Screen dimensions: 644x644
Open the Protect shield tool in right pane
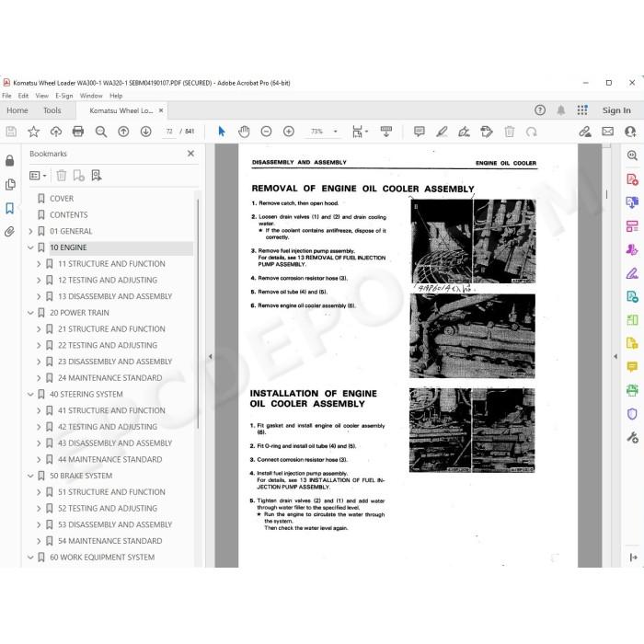tap(632, 414)
